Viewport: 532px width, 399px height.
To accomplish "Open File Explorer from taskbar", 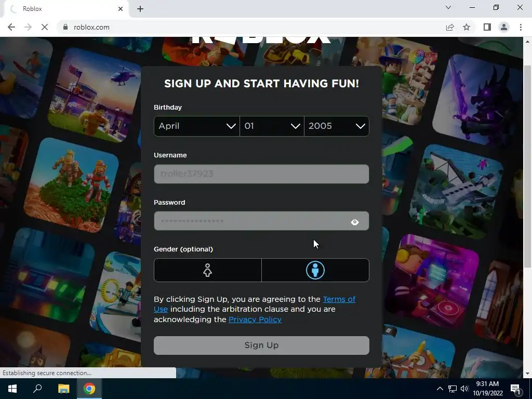I will pyautogui.click(x=63, y=389).
